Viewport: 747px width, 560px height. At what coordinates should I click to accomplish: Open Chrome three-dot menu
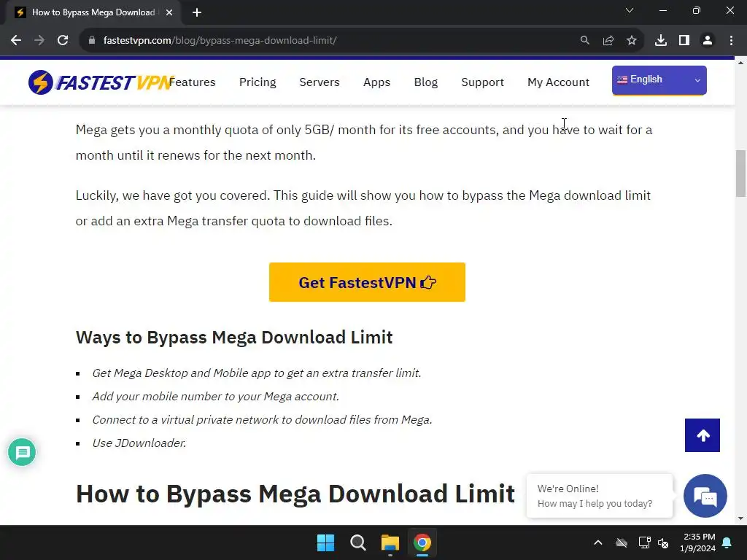point(731,41)
